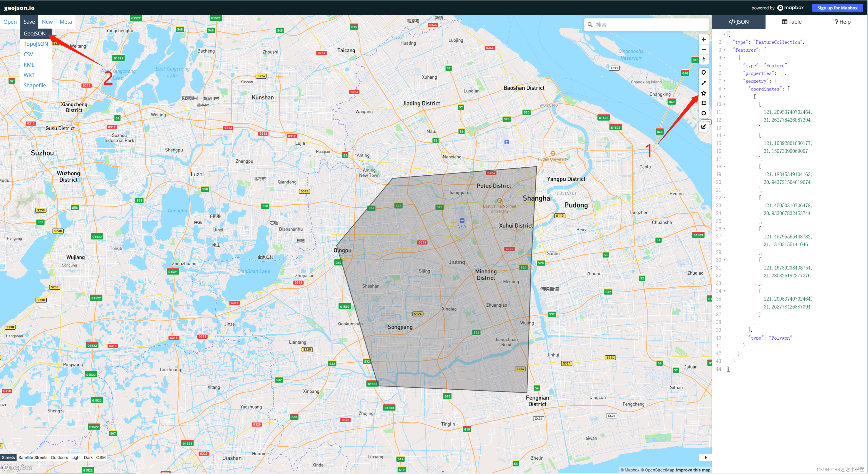Viewport: 868px width, 474px height.
Task: Collapse side panel using bottom arrow
Action: tap(706, 458)
